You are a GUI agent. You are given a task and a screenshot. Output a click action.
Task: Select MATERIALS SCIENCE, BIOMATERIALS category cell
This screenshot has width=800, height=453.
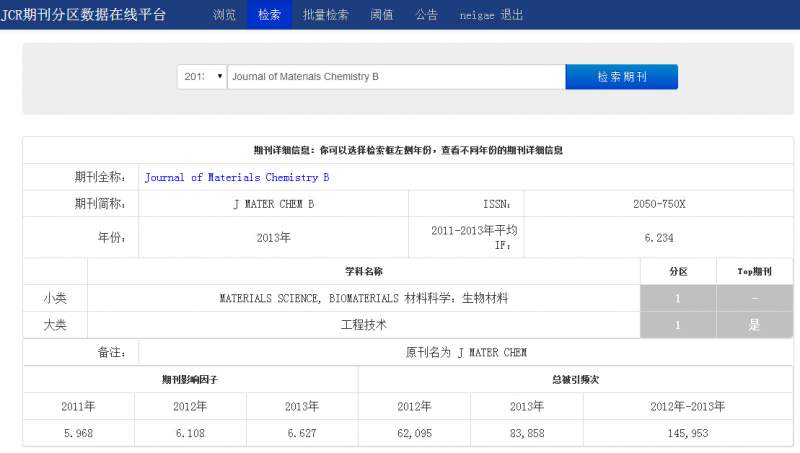(364, 298)
